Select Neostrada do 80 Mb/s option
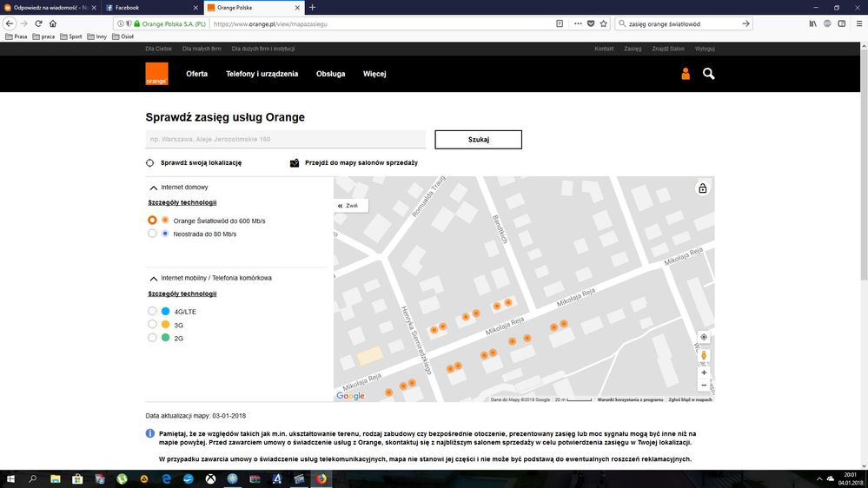This screenshot has width=868, height=488. [153, 234]
